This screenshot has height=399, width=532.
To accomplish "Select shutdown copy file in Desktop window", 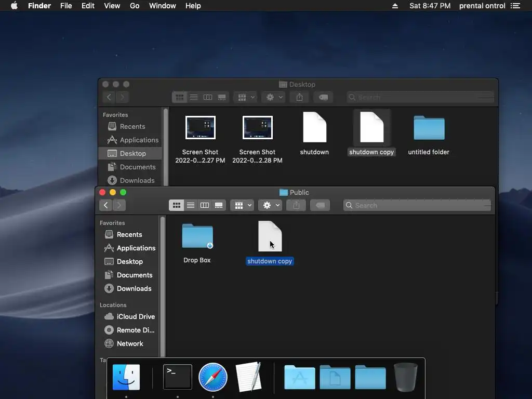I will point(371,127).
